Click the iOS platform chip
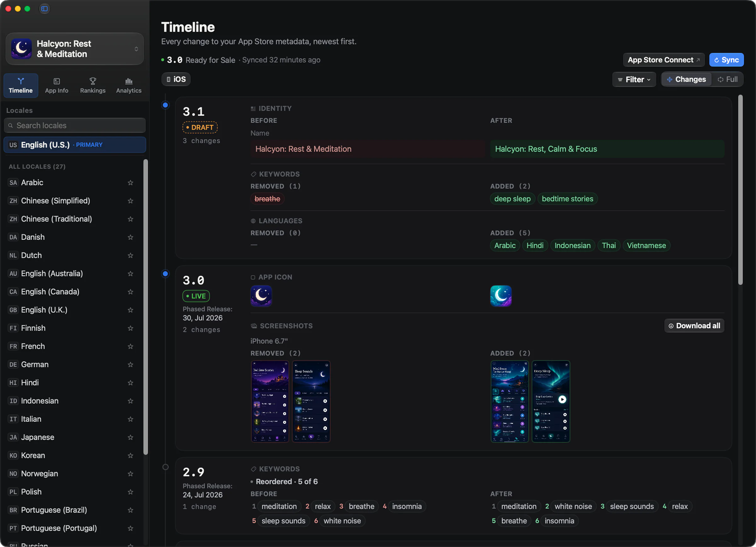The image size is (756, 547). 176,79
